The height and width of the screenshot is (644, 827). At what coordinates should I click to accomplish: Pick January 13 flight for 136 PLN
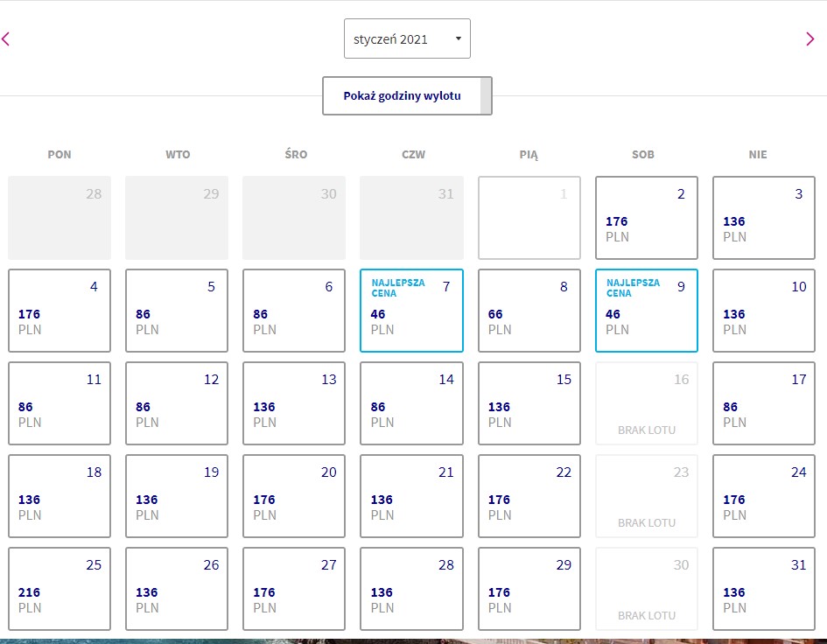[x=294, y=403]
